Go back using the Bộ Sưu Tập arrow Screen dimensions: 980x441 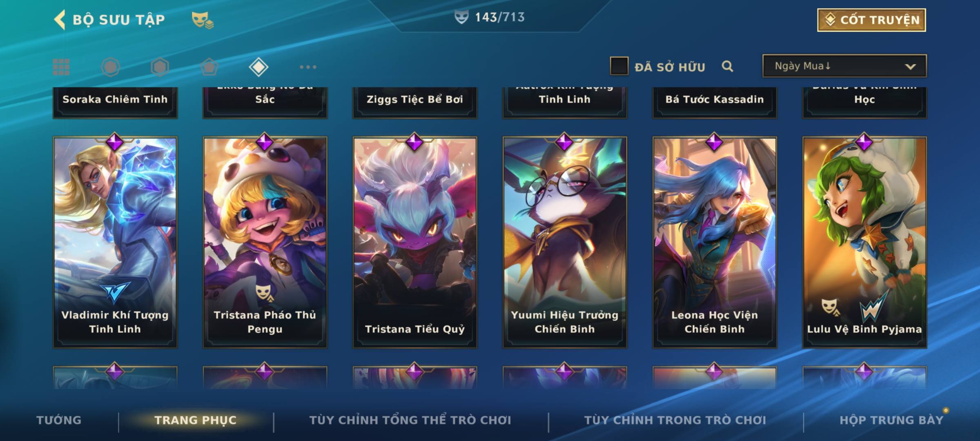(59, 20)
